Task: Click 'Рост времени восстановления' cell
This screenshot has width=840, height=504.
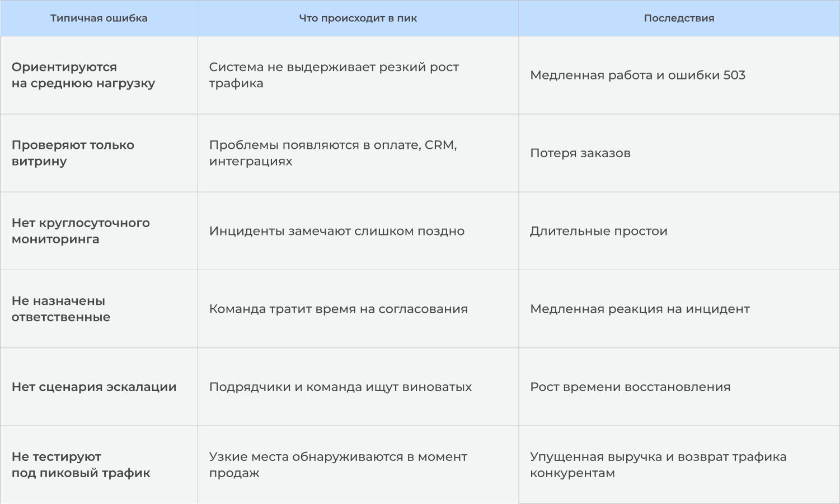Action: [679, 387]
